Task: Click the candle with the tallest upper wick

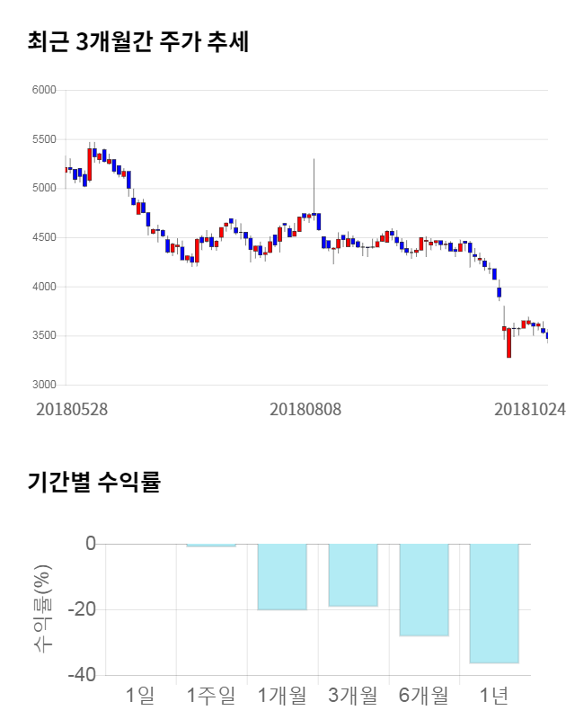Action: pos(314,215)
